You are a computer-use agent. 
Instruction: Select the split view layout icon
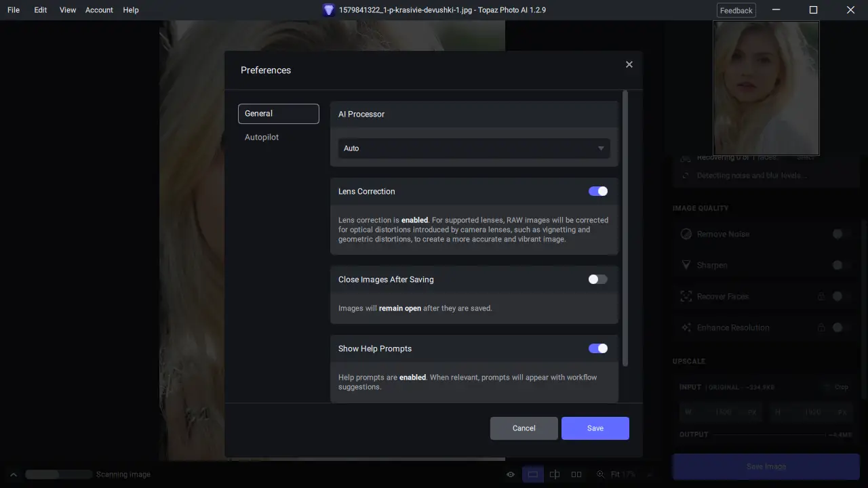click(555, 474)
